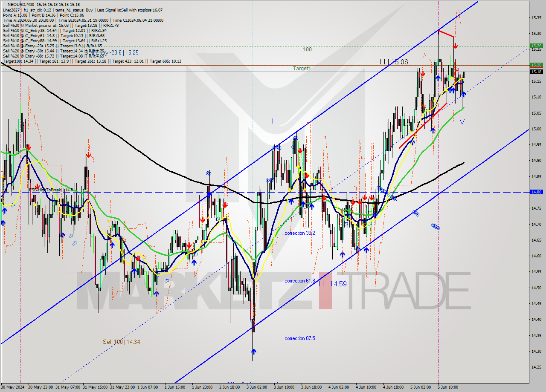Screen dimensions: 546x392
Task: Click the '30 May 2024' time axis label
Action: tap(13, 387)
